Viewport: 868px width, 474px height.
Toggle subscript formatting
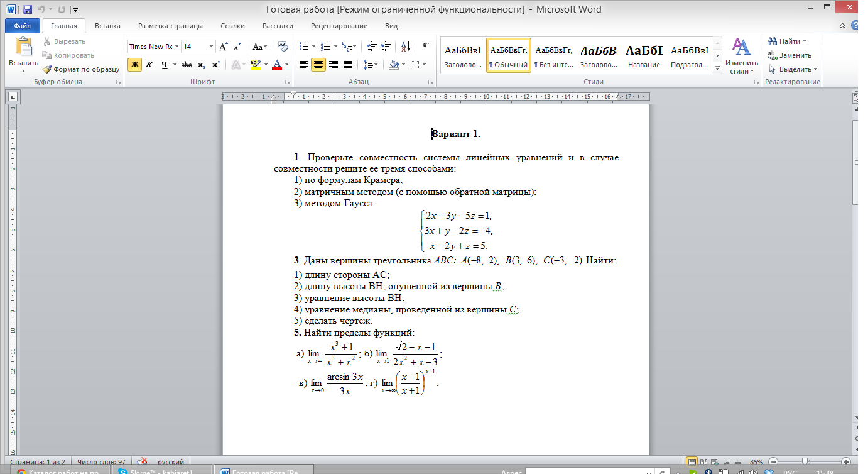tap(201, 64)
